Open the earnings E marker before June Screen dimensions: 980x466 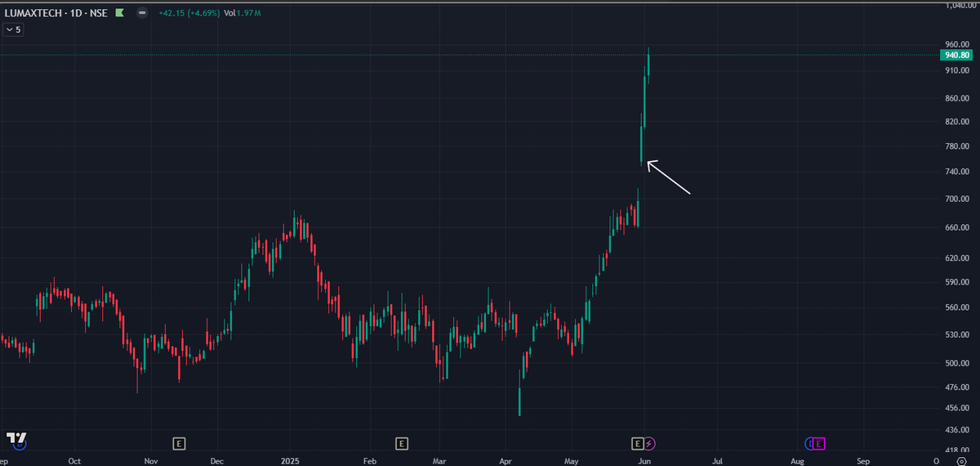coord(637,443)
